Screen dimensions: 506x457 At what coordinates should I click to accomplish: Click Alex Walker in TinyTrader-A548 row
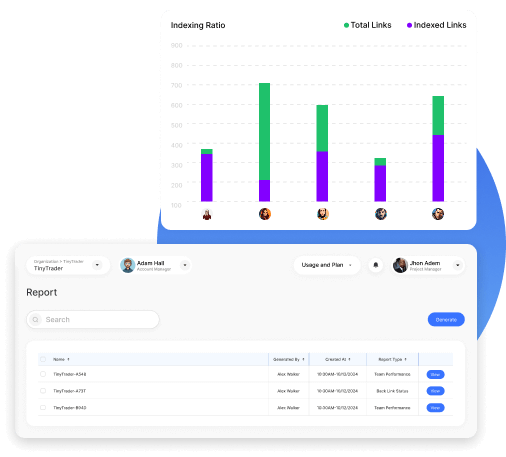tap(288, 374)
